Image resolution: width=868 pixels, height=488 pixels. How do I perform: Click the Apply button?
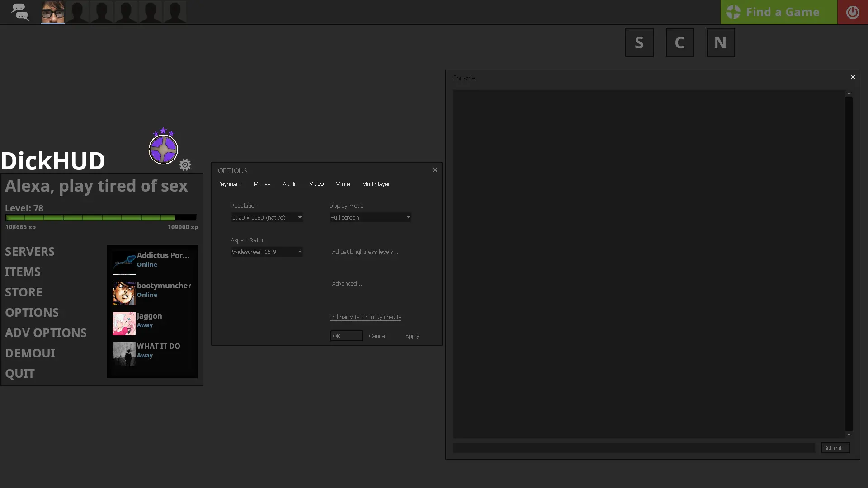pyautogui.click(x=412, y=336)
